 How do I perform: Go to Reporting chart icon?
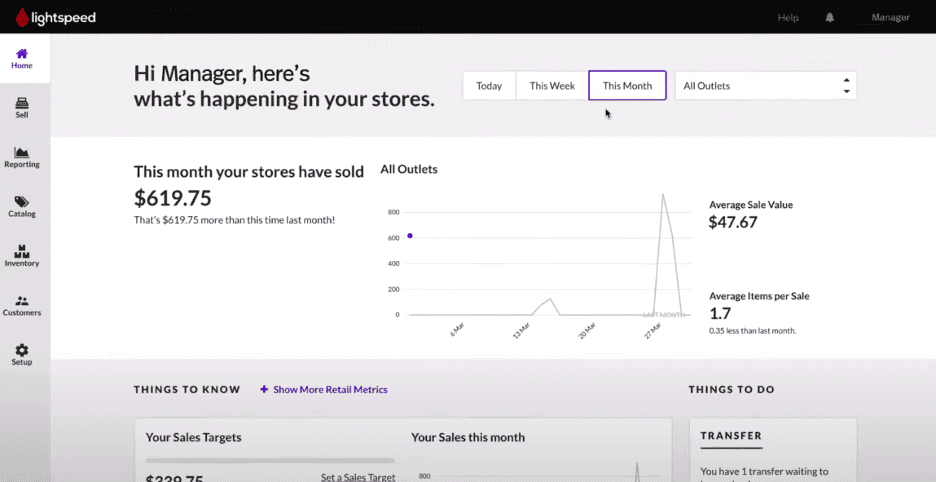(22, 152)
